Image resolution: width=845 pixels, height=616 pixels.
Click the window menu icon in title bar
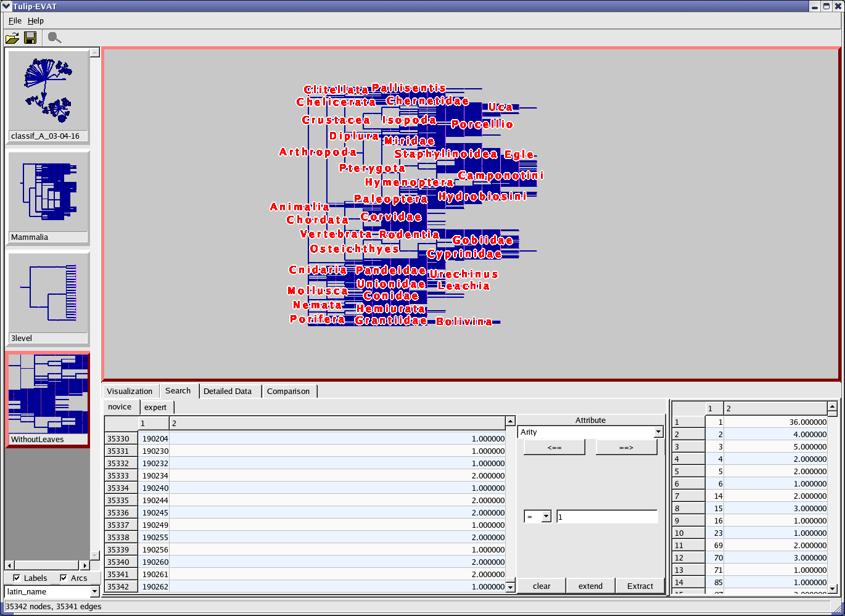tap(7, 6)
